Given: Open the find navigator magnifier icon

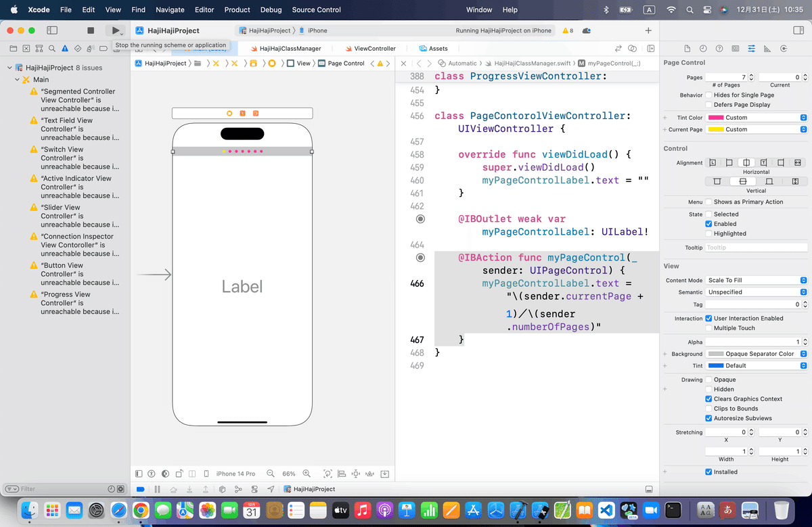Looking at the screenshot, I should click(x=52, y=49).
